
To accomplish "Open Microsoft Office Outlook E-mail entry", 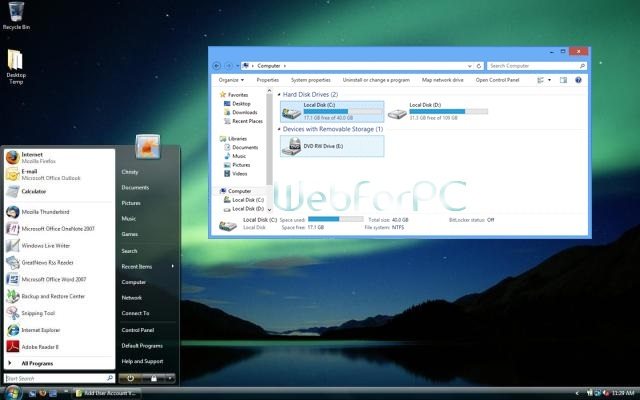I will (59, 175).
